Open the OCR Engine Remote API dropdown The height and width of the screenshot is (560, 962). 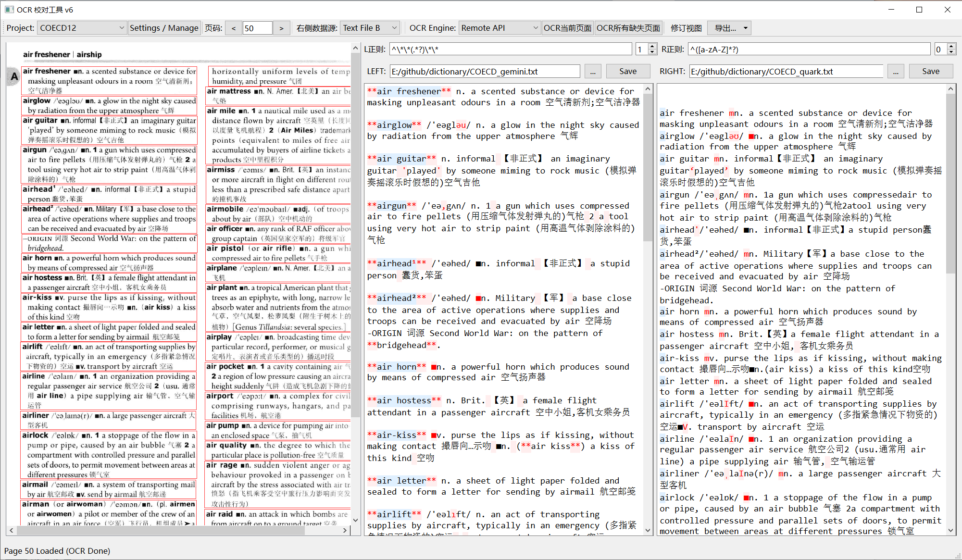[x=500, y=28]
